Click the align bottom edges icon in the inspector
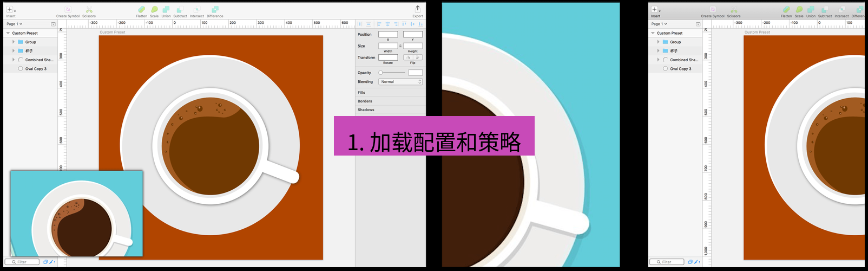Viewport: 868px width, 271px height. [x=420, y=24]
